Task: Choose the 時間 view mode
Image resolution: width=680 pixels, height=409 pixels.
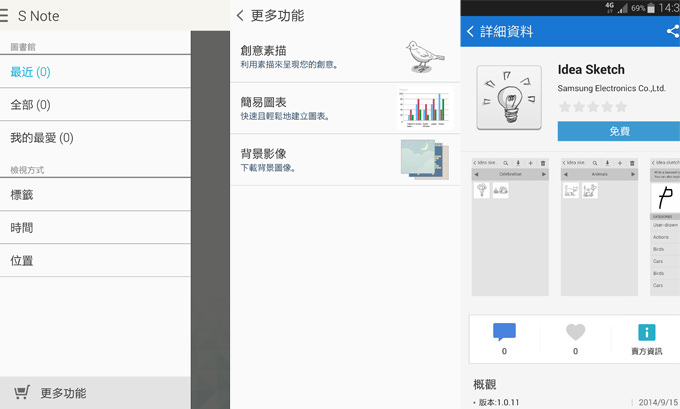Action: tap(22, 228)
